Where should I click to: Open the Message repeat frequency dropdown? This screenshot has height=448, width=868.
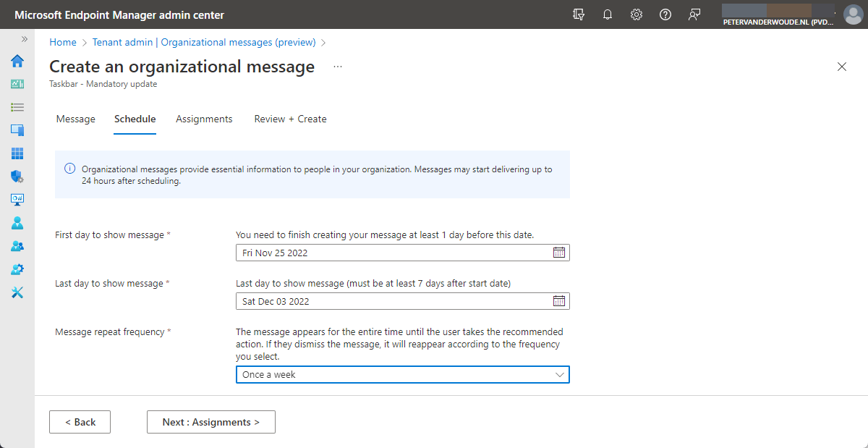click(402, 374)
